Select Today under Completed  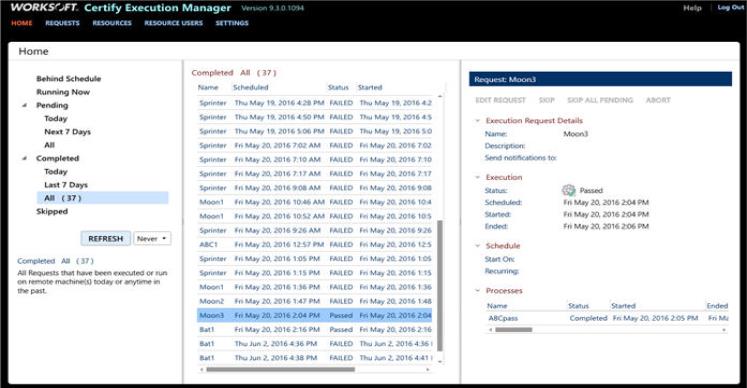coord(56,172)
